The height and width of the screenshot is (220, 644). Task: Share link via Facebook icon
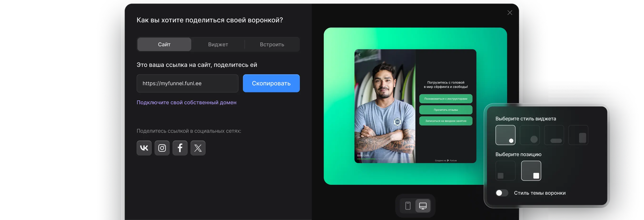(180, 148)
